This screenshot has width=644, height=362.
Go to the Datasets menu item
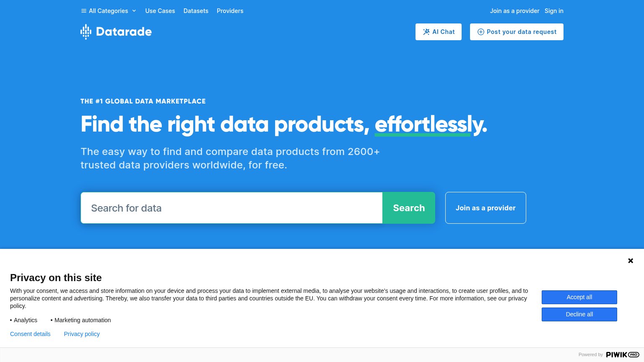point(196,11)
